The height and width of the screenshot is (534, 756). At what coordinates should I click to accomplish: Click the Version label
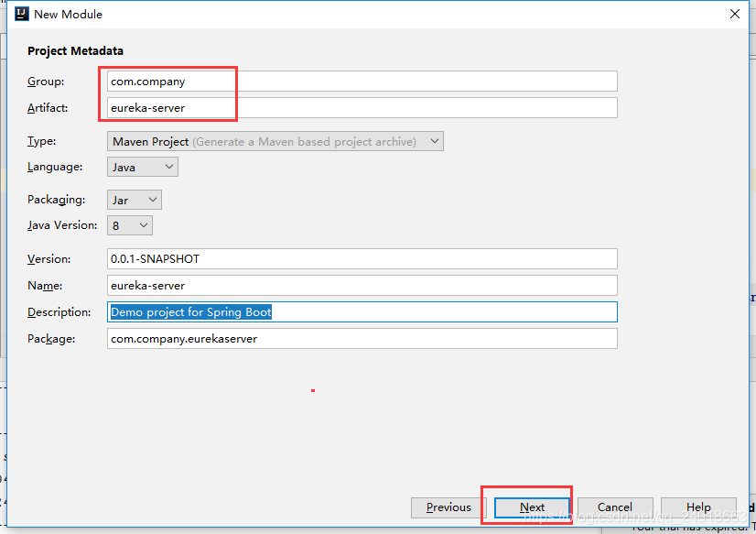pyautogui.click(x=49, y=259)
